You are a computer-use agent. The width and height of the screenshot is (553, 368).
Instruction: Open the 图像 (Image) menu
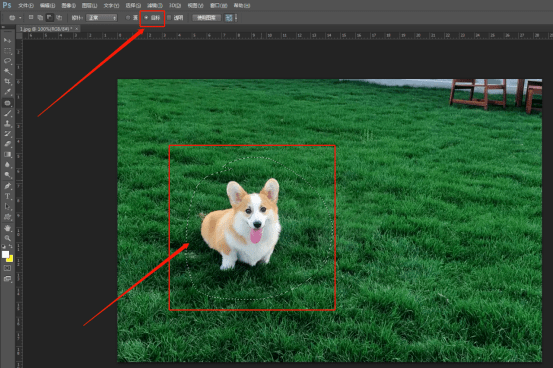68,6
